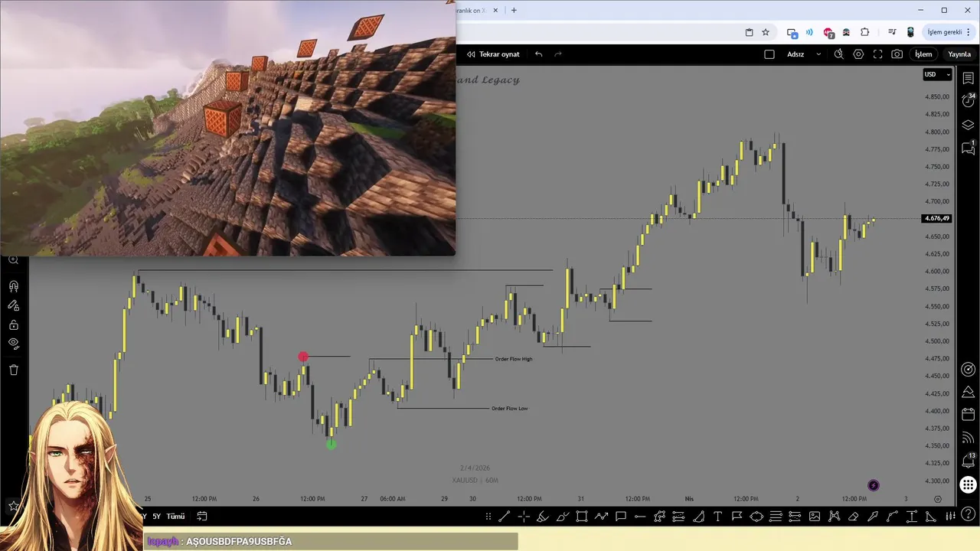This screenshot has width=980, height=551.
Task: Toggle lock all drawings padlock
Action: (x=13, y=324)
